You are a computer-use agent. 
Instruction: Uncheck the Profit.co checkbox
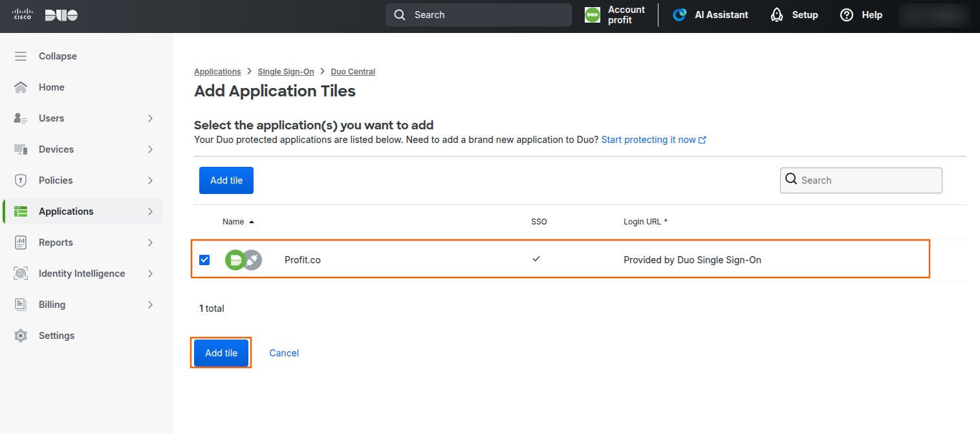tap(204, 260)
